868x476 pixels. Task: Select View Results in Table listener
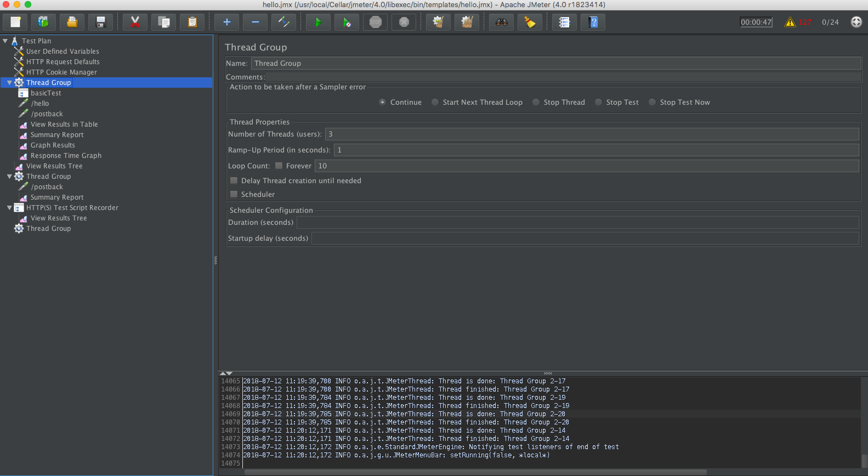pyautogui.click(x=64, y=124)
